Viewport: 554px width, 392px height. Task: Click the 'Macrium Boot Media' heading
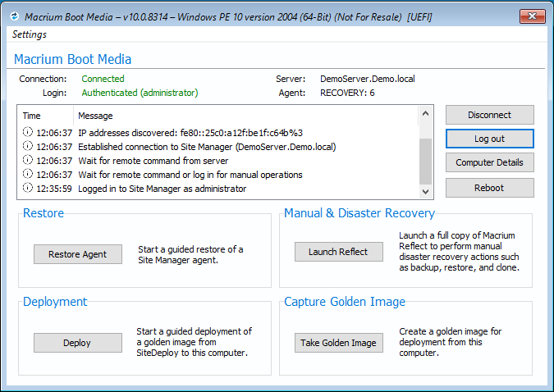(72, 59)
